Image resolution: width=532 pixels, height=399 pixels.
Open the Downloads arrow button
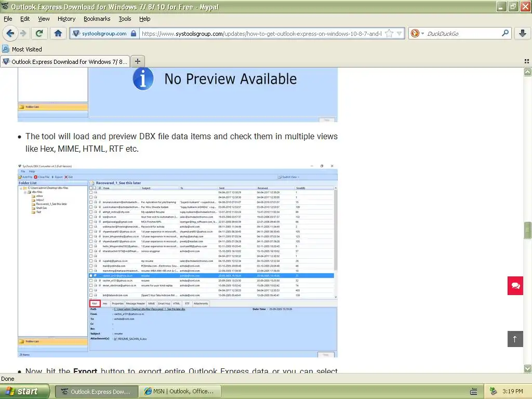523,33
